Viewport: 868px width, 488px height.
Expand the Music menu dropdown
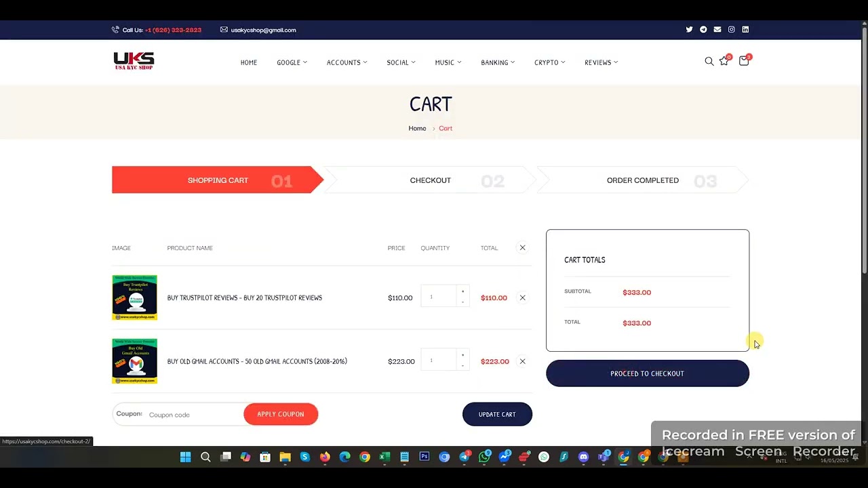click(448, 62)
